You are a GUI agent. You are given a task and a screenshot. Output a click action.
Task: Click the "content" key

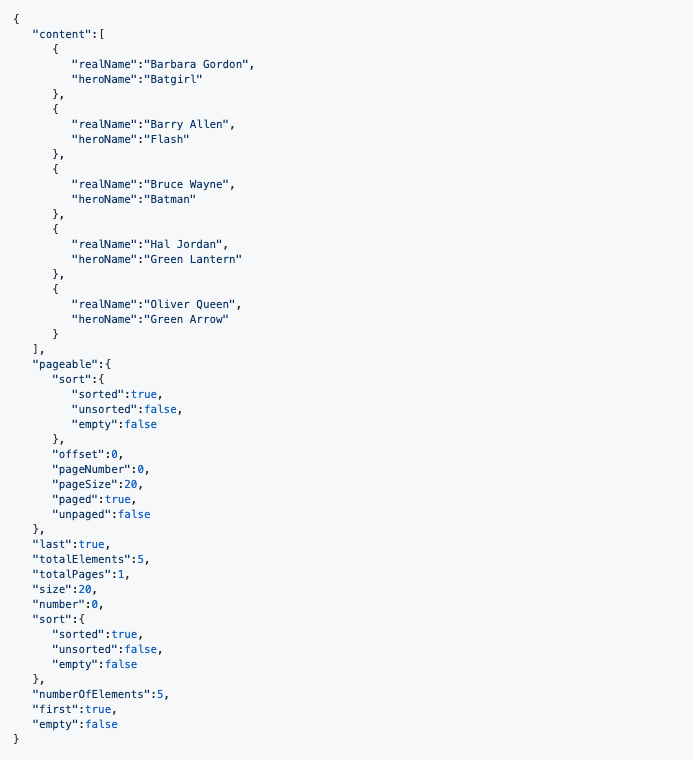point(61,35)
